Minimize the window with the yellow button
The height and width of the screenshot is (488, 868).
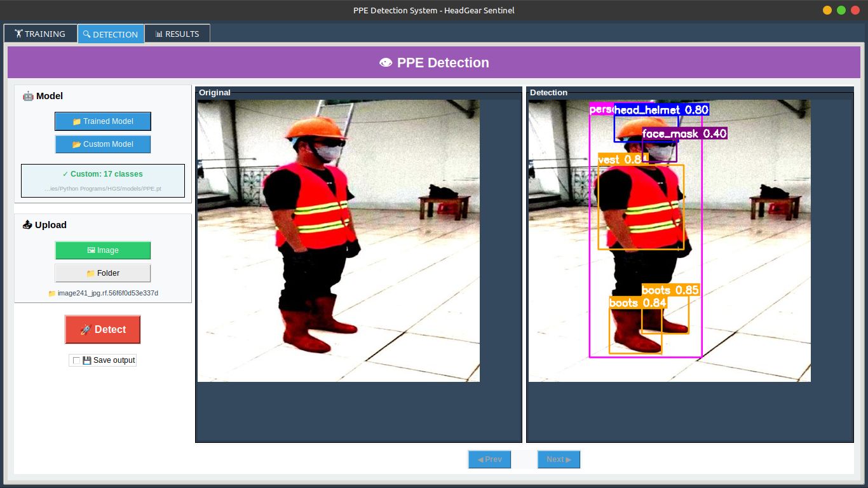(827, 10)
